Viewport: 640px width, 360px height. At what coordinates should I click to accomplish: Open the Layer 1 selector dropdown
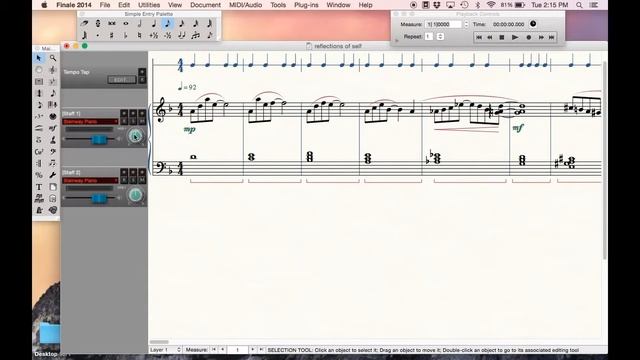165,350
